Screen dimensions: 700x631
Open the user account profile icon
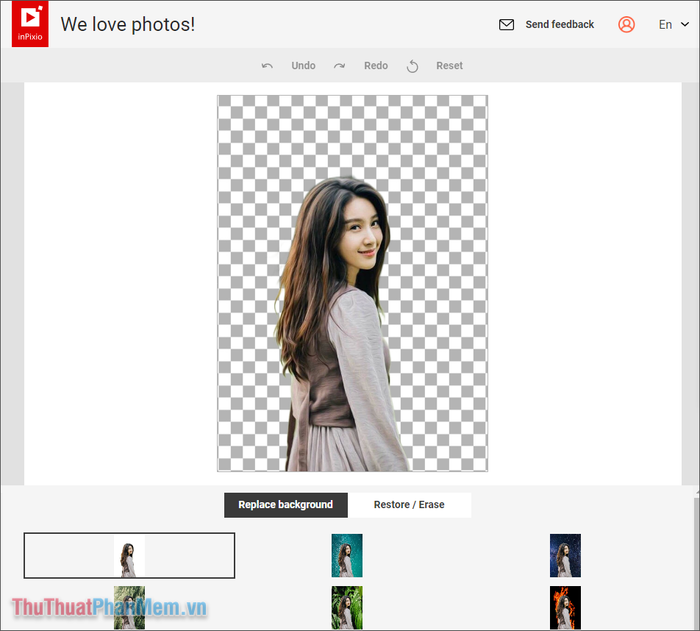click(x=626, y=25)
